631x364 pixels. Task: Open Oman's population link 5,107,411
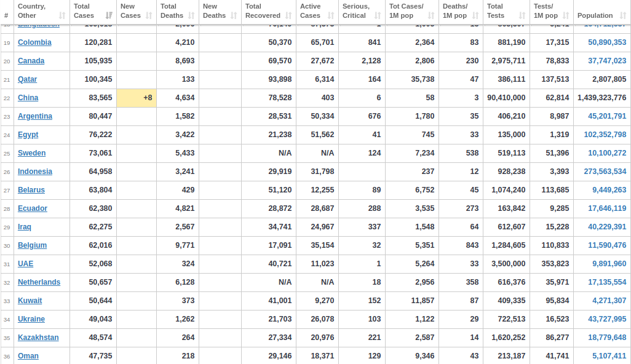(x=609, y=357)
